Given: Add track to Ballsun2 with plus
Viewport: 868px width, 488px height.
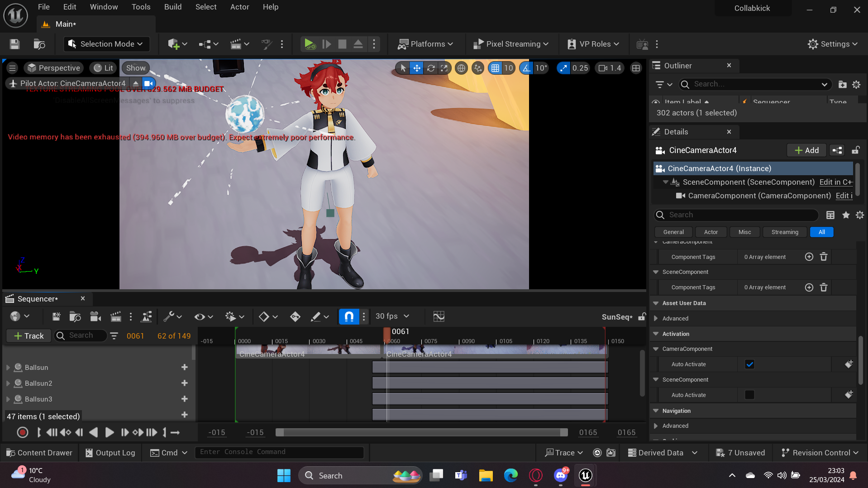Looking at the screenshot, I should point(184,383).
